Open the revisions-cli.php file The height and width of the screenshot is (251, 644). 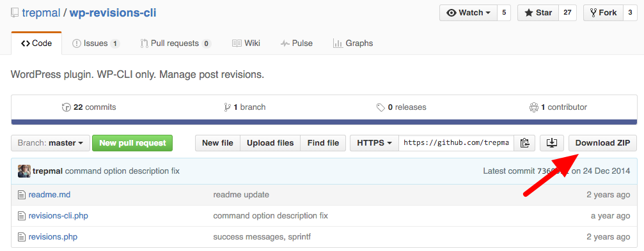[x=58, y=216]
